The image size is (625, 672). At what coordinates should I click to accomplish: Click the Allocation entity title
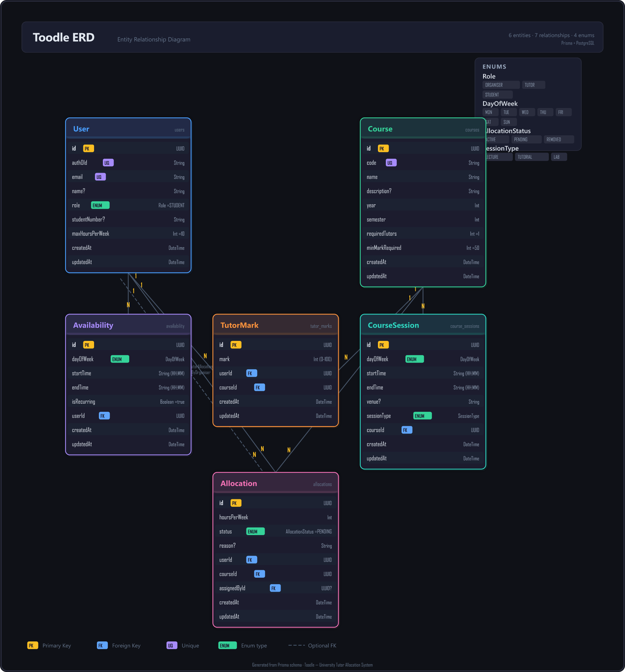point(238,483)
